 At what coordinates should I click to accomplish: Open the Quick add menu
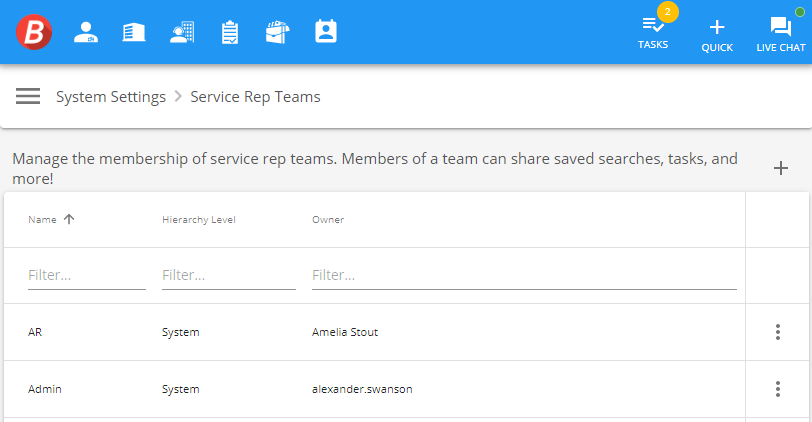(717, 33)
